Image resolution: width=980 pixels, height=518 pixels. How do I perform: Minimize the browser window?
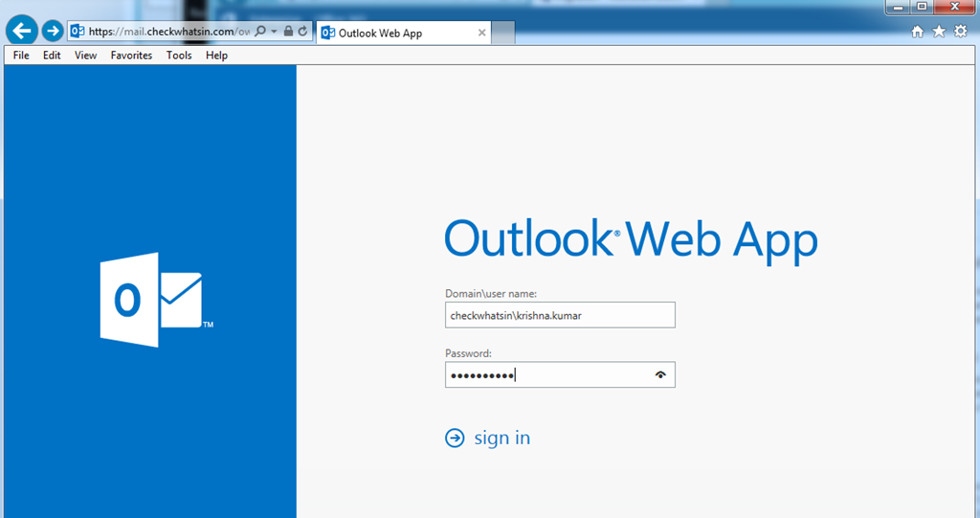point(899,7)
